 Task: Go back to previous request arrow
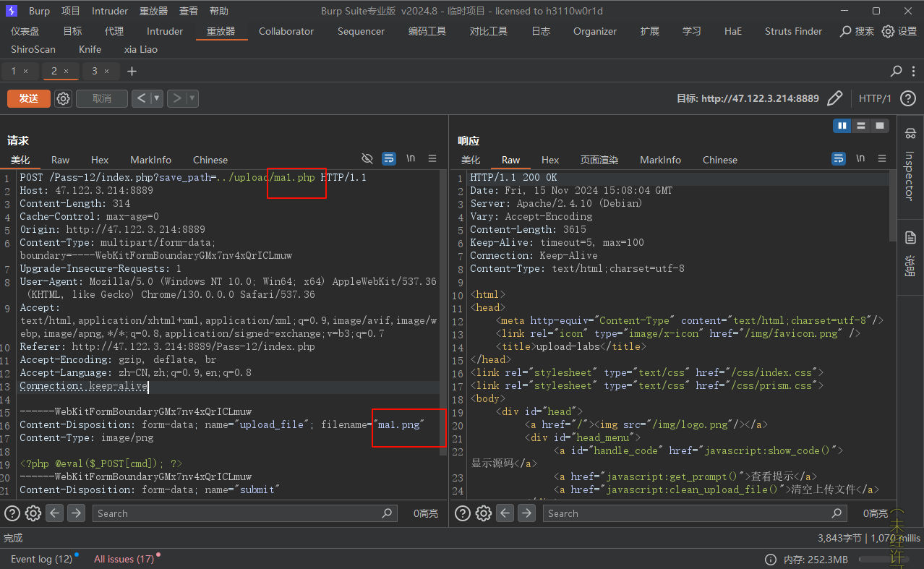point(141,98)
